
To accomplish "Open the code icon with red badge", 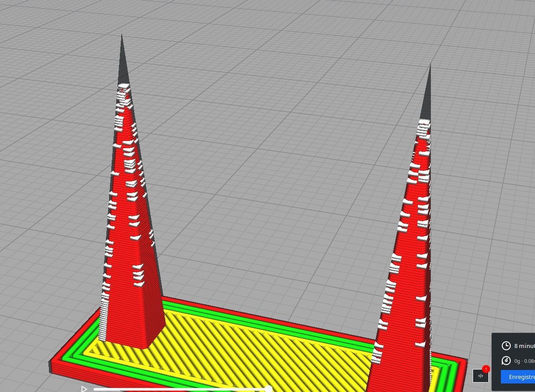I will coord(481,376).
